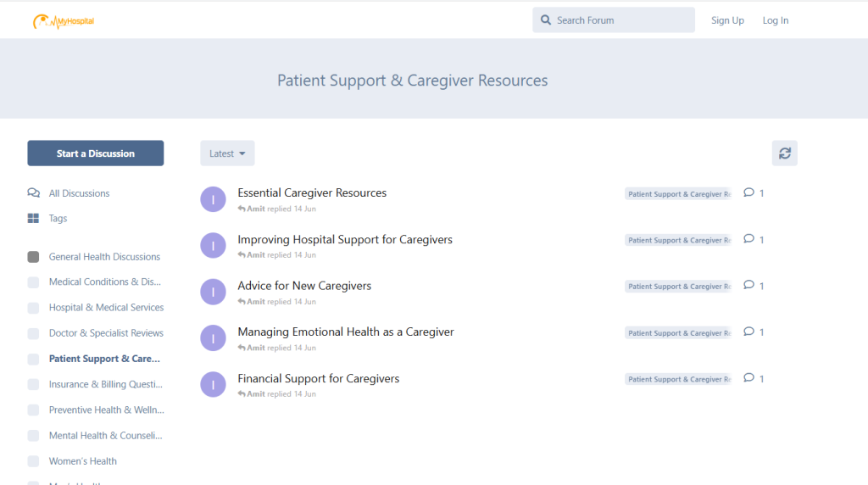Click avatar beside Improving Hospital Support for Caregivers
The width and height of the screenshot is (868, 485).
pos(213,246)
